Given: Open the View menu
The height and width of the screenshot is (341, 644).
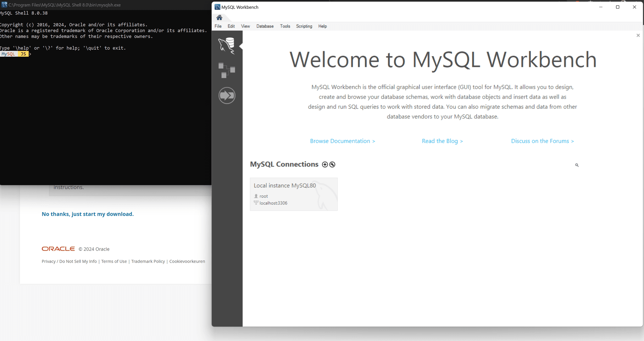Looking at the screenshot, I should [x=245, y=26].
